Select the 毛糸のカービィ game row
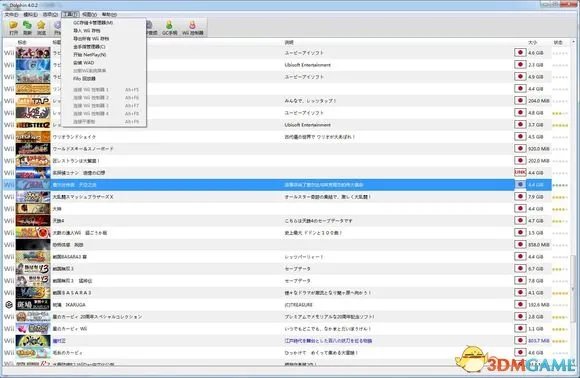This screenshot has width=580, height=378. pos(277,352)
